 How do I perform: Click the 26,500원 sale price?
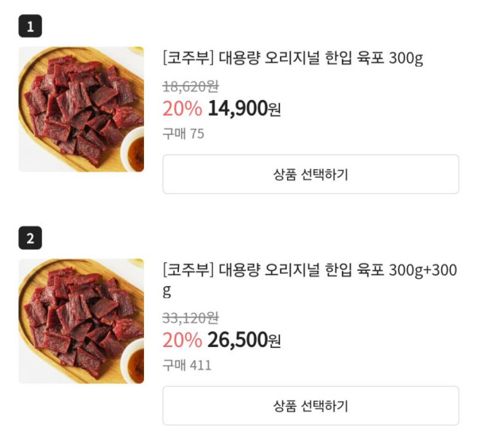(x=244, y=341)
